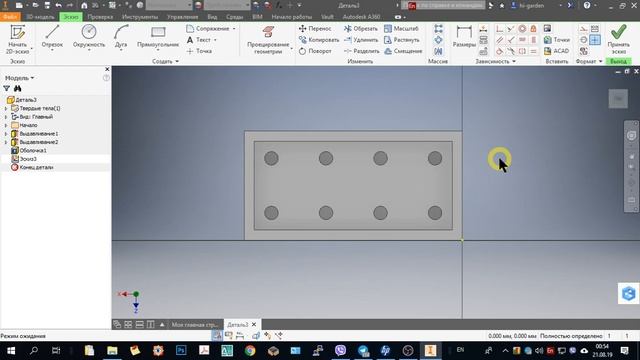The height and width of the screenshot is (360, 640).
Task: Select the Копировать tool
Action: [319, 40]
